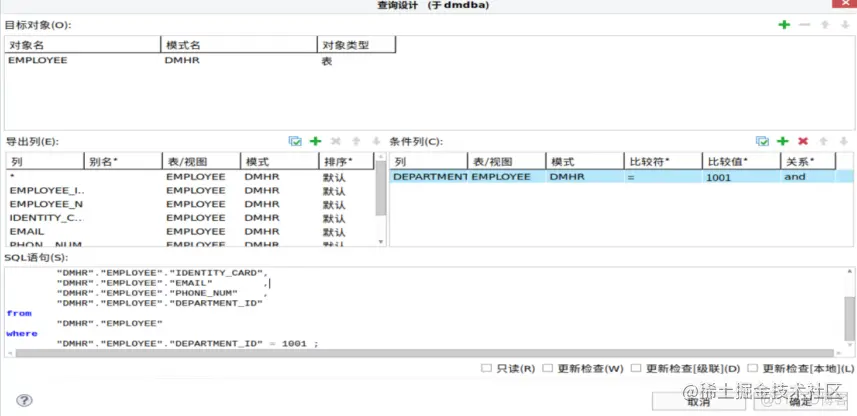This screenshot has height=416, width=857.
Task: Click 别名* header in export columns
Action: click(x=123, y=161)
